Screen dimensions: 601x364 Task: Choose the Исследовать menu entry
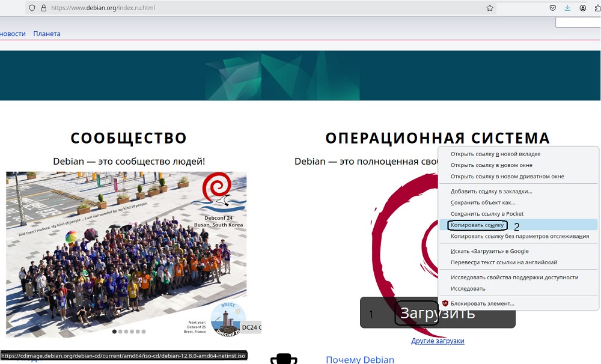[518, 288]
